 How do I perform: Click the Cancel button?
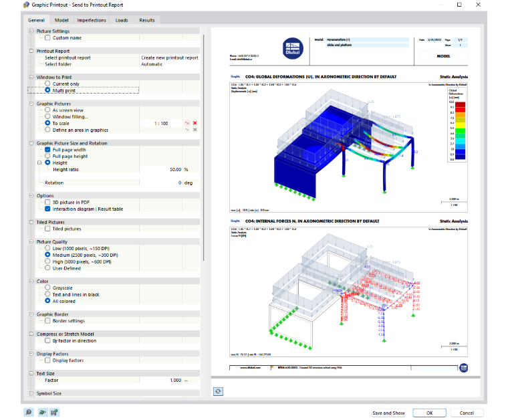tap(467, 413)
